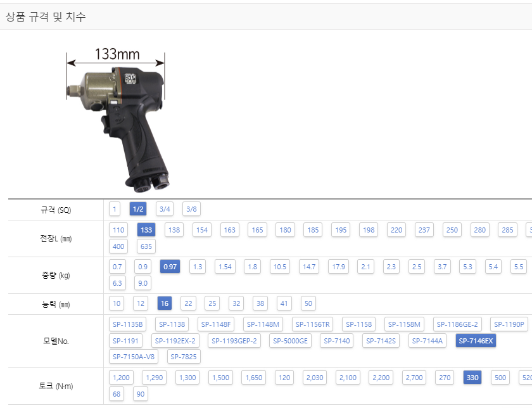Pick 10.5 in the weight row
This screenshot has width=532, height=408.
pos(280,267)
